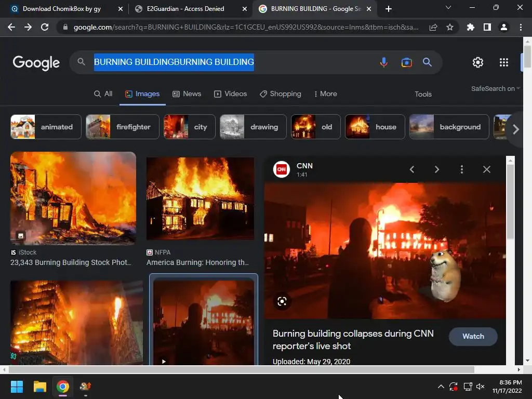
Task: Switch to the News tab
Action: (187, 94)
